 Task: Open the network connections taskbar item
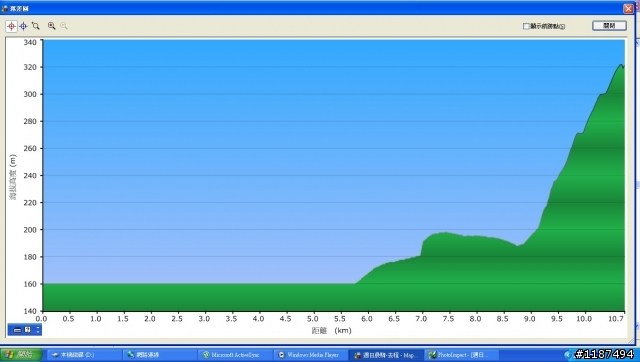point(160,355)
